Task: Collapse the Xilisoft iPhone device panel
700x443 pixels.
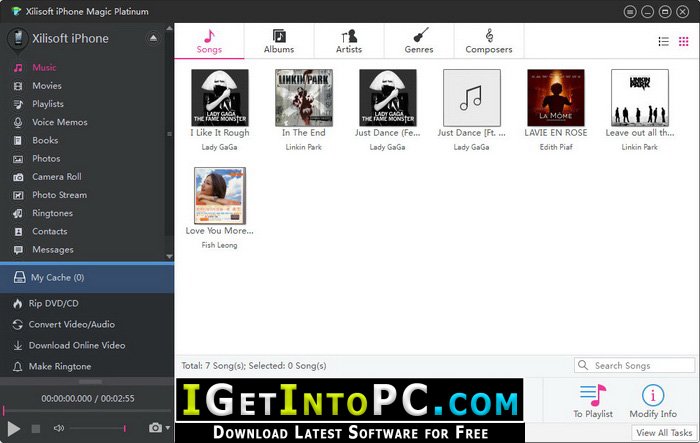Action: [153, 38]
